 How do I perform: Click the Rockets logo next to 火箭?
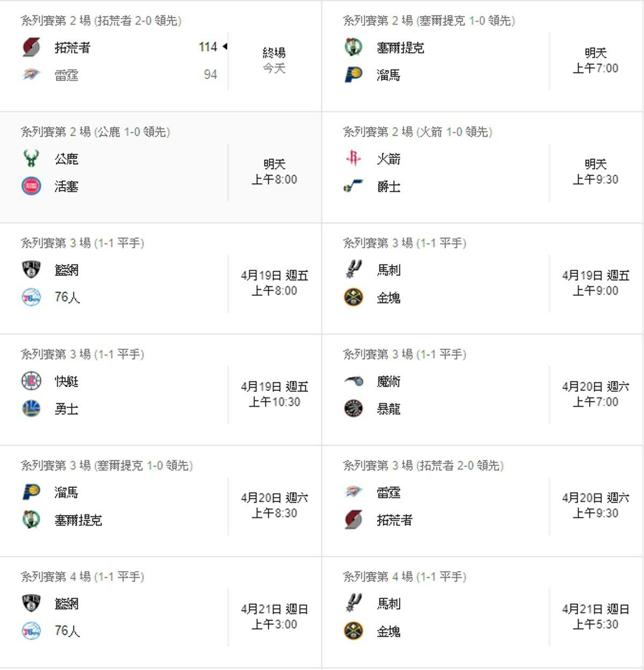click(353, 158)
